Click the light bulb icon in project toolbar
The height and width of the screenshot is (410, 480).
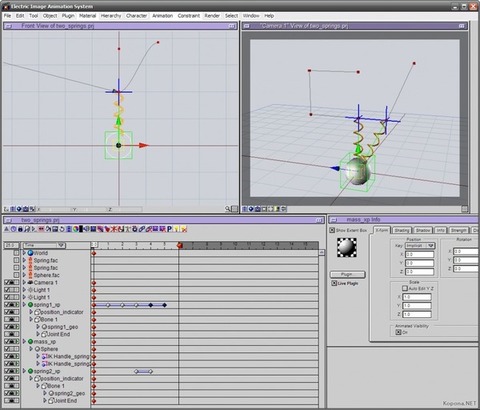point(176,229)
